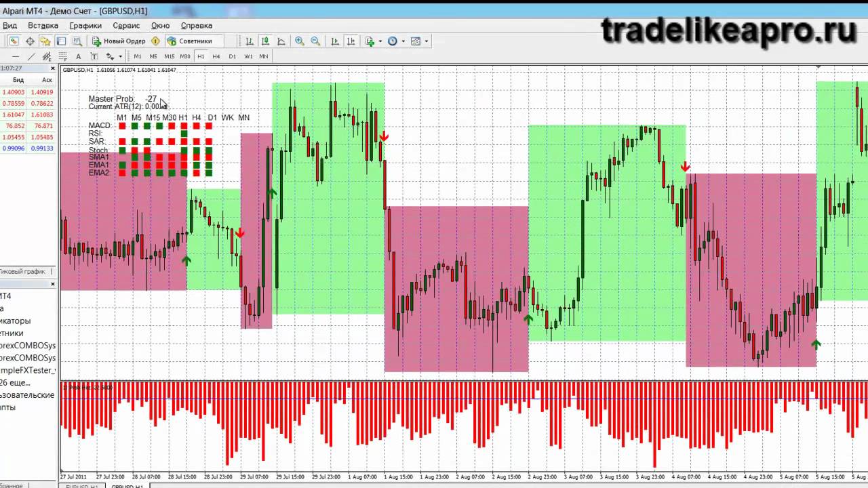Expand the templates dropdown arrow
Screen dimensions: 868x488
click(426, 41)
